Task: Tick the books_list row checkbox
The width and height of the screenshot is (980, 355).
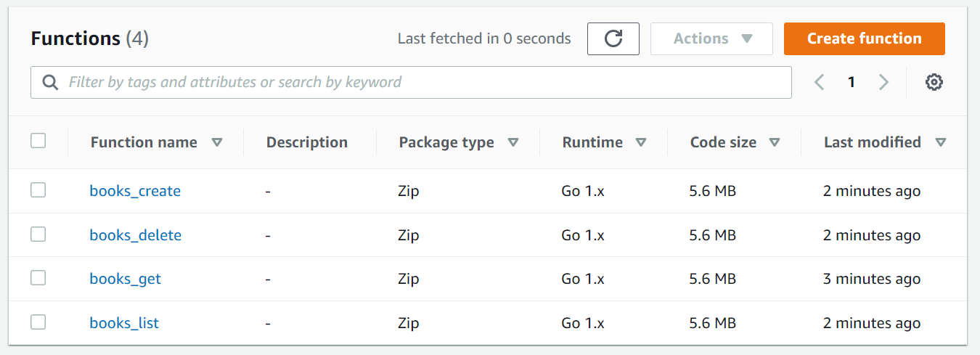Action: click(x=38, y=322)
